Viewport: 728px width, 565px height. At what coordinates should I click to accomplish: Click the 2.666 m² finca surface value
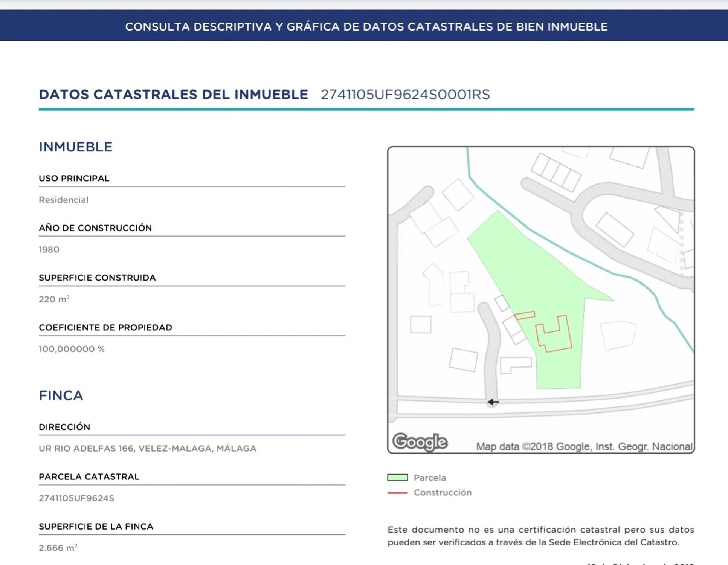click(58, 548)
